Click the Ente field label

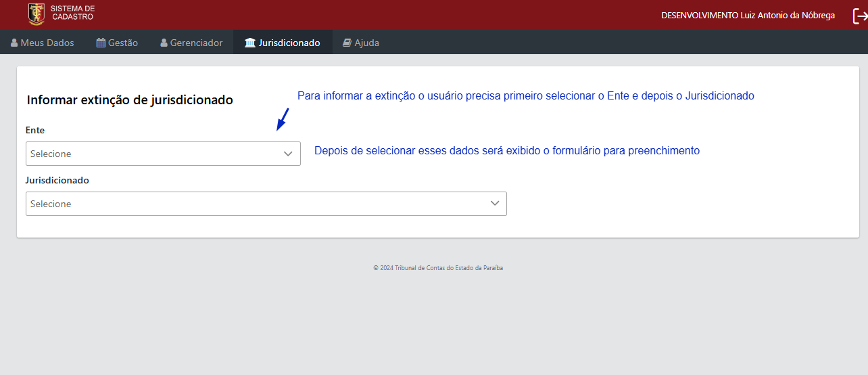point(35,130)
